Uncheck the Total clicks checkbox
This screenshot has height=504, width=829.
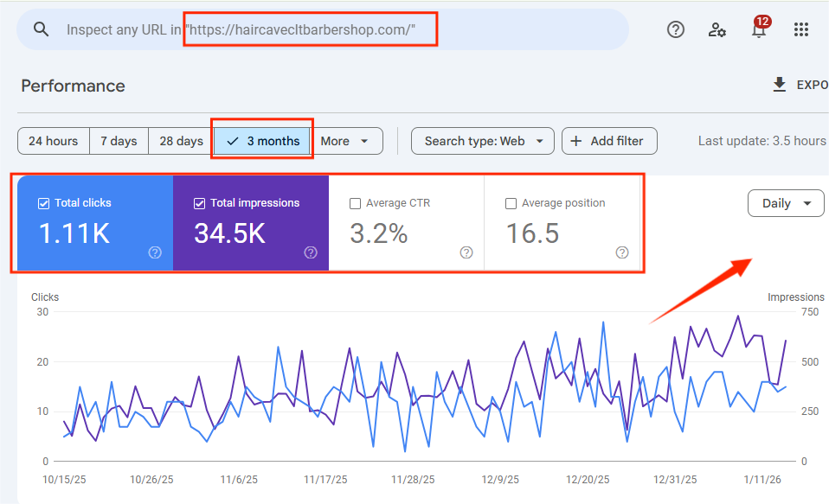pyautogui.click(x=44, y=203)
